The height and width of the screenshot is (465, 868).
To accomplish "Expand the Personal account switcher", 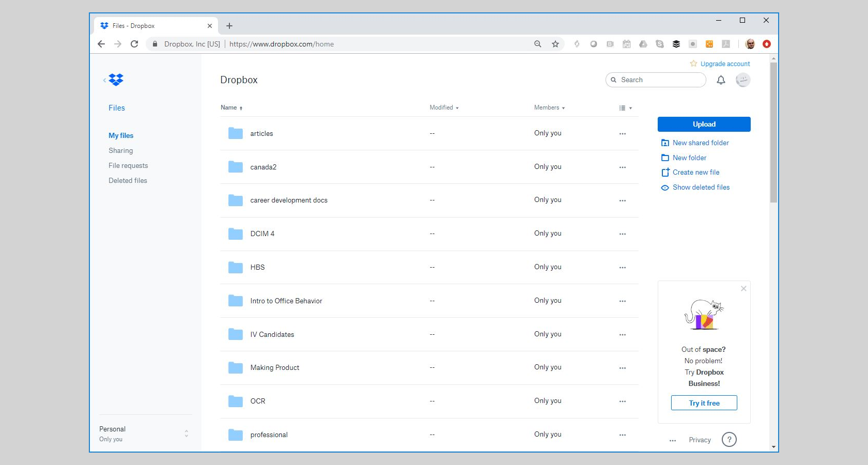I will [187, 434].
